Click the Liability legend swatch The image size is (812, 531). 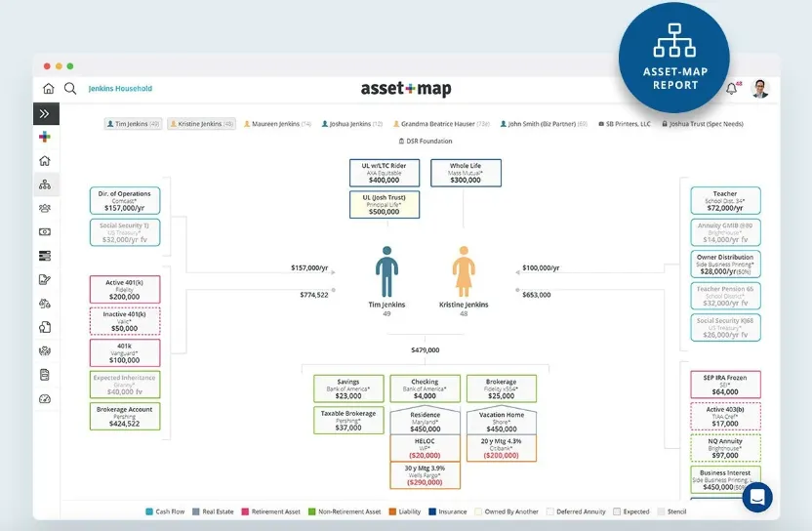click(392, 511)
